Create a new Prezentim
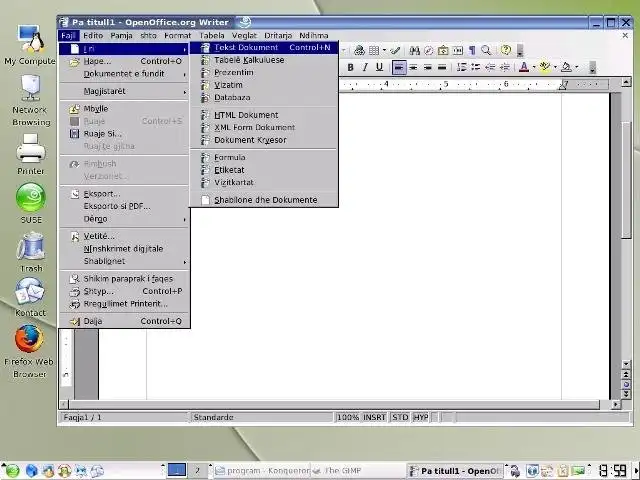Image resolution: width=640 pixels, height=480 pixels. tap(264, 73)
